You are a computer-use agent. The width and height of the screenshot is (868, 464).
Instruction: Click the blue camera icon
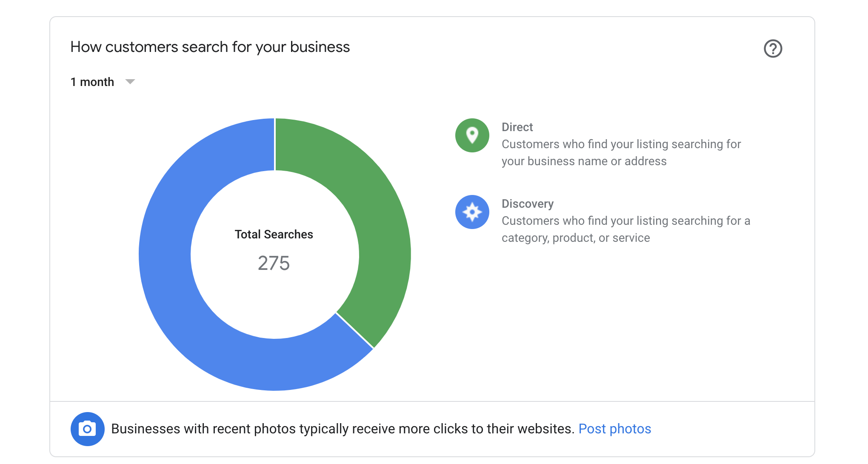[88, 429]
